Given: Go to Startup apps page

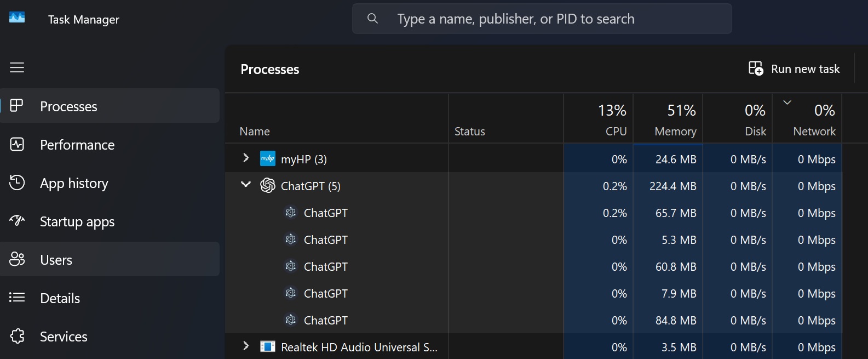Looking at the screenshot, I should 77,221.
